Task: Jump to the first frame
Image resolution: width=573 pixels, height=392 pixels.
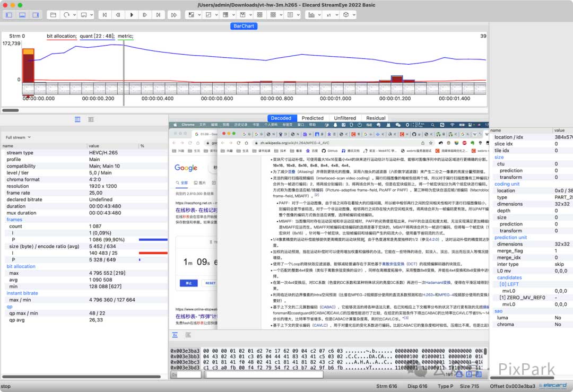Action: pyautogui.click(x=105, y=15)
